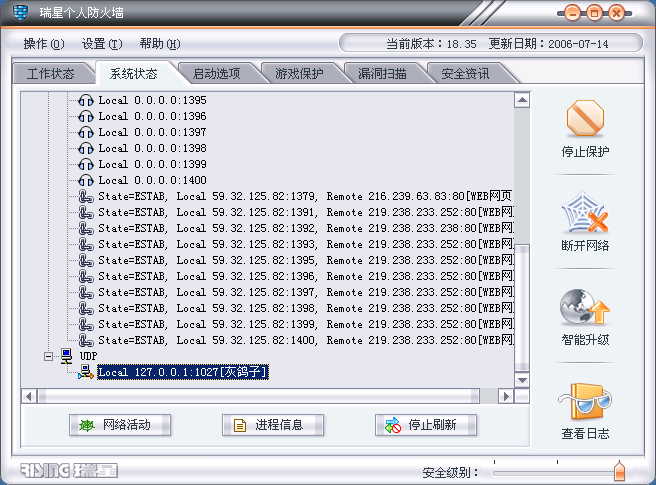
Task: Click the Rising firewall title bar logo
Action: pyautogui.click(x=20, y=12)
